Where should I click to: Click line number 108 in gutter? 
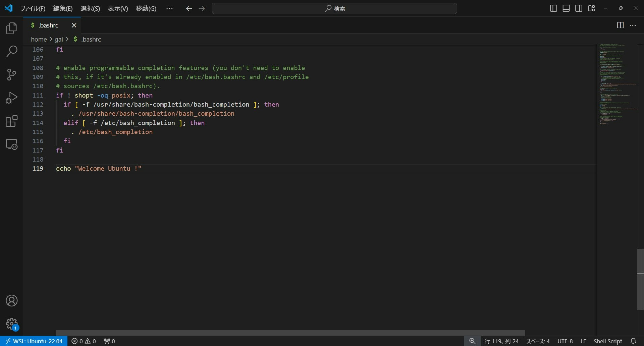point(38,68)
